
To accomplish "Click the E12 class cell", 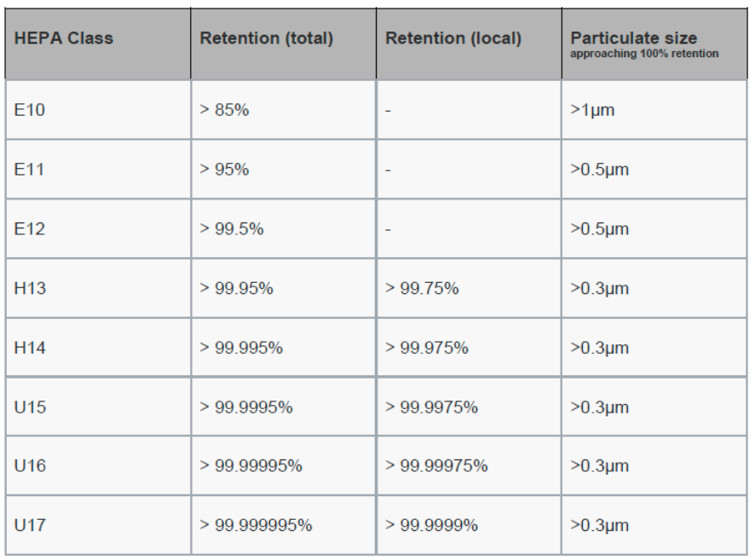I will (29, 229).
